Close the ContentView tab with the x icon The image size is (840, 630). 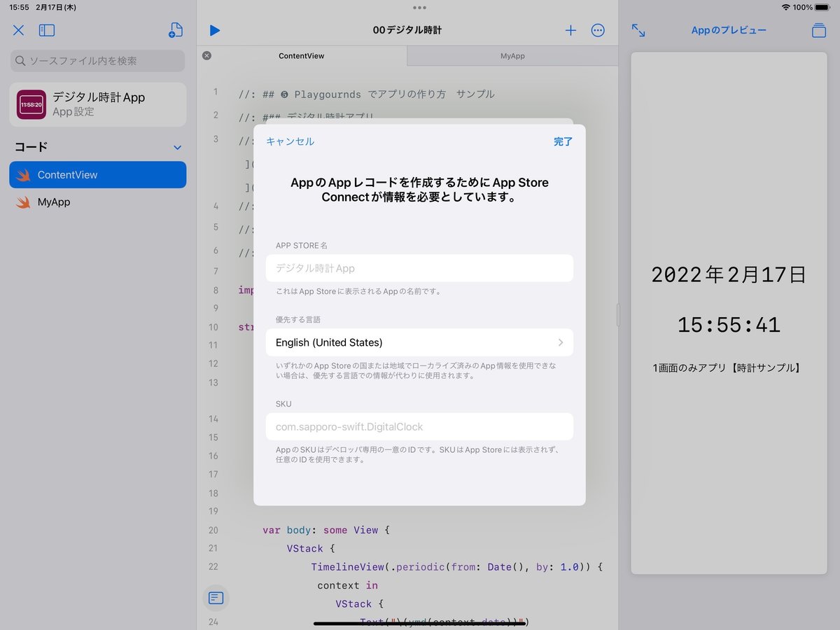point(206,55)
